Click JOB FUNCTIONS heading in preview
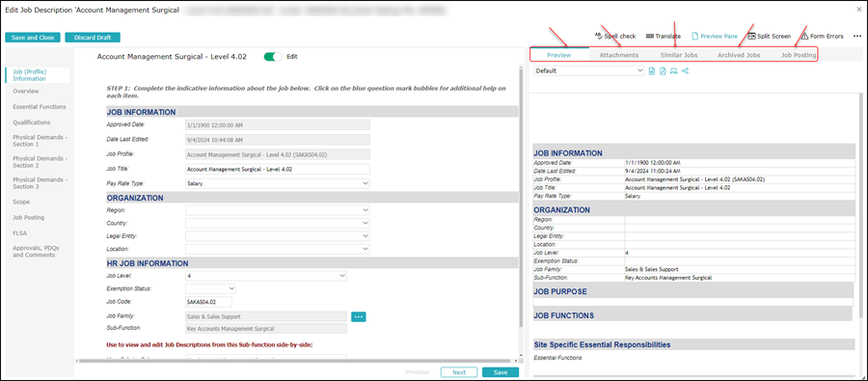This screenshot has width=868, height=381. (564, 315)
